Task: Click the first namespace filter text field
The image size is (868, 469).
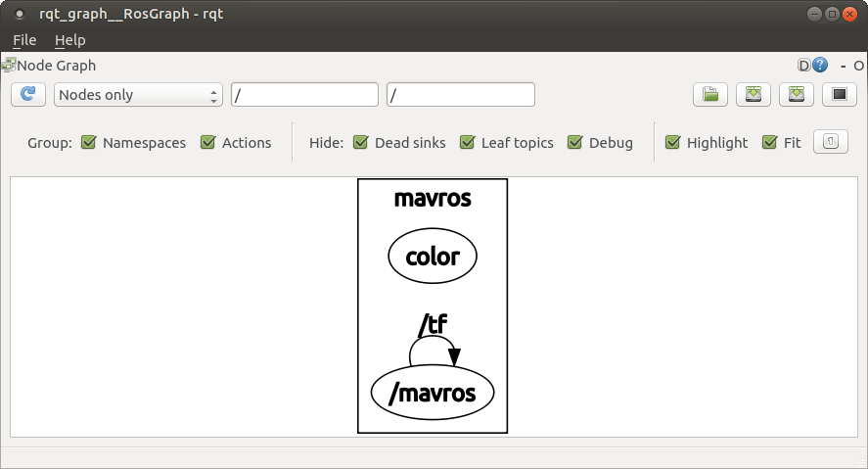Action: coord(304,95)
